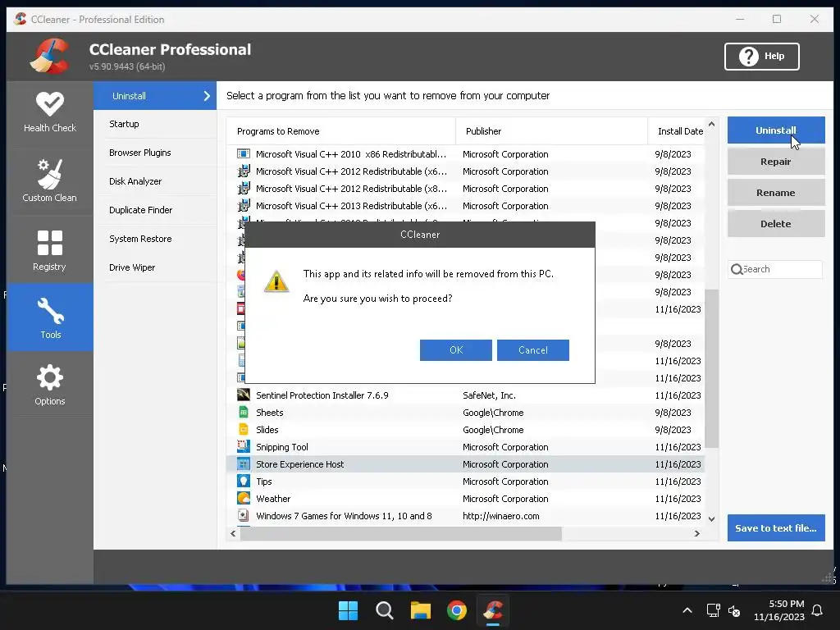This screenshot has width=840, height=630.
Task: Open the Help button
Action: 762,57
